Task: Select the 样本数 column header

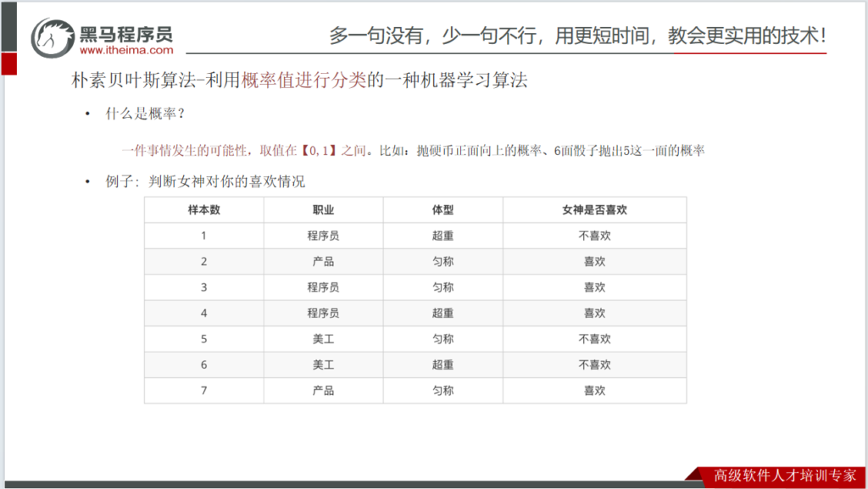Action: 203,209
